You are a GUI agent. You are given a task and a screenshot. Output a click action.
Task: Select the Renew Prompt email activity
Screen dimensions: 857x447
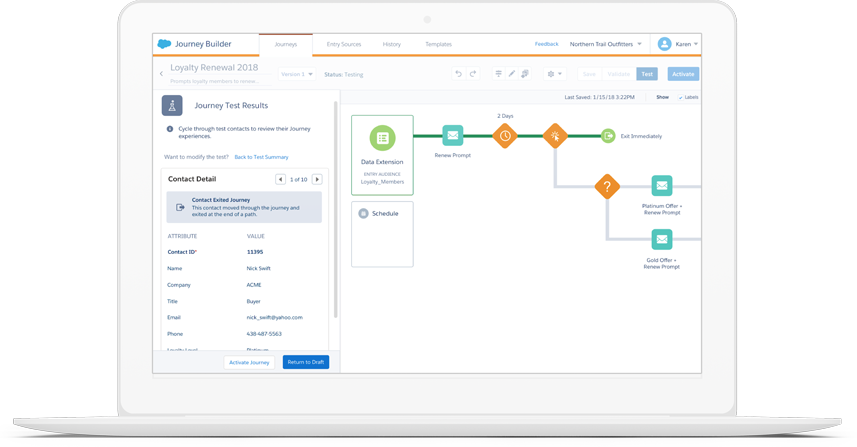coord(453,136)
